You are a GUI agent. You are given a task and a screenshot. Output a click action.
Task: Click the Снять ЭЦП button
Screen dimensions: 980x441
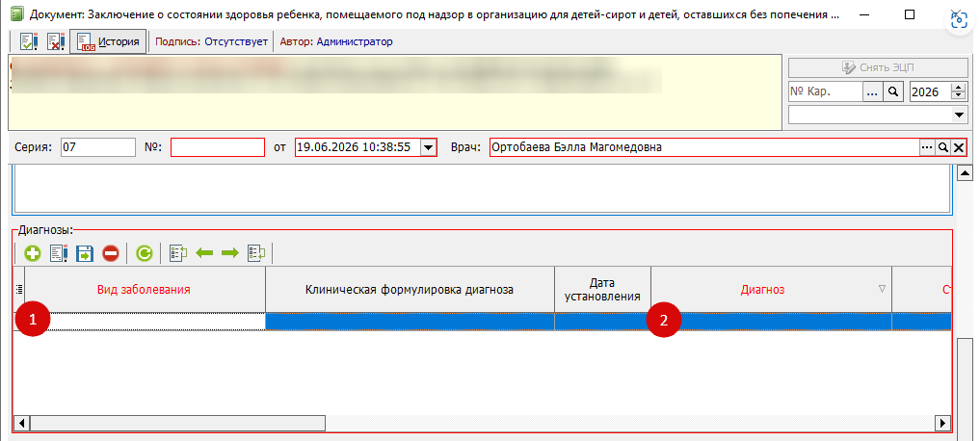[x=878, y=67]
